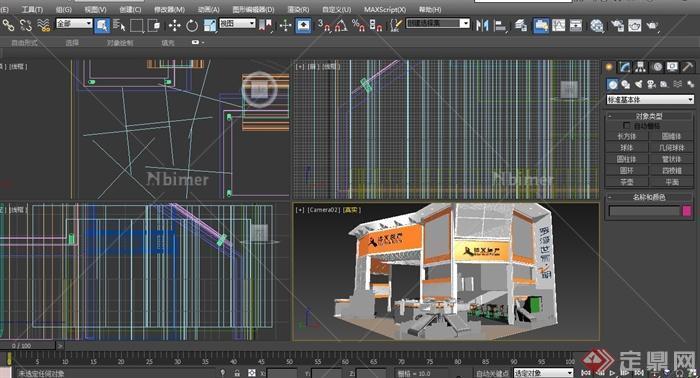Switch to the Hierarchy command panel tab
Image resolution: width=700 pixels, height=378 pixels.
[641, 67]
